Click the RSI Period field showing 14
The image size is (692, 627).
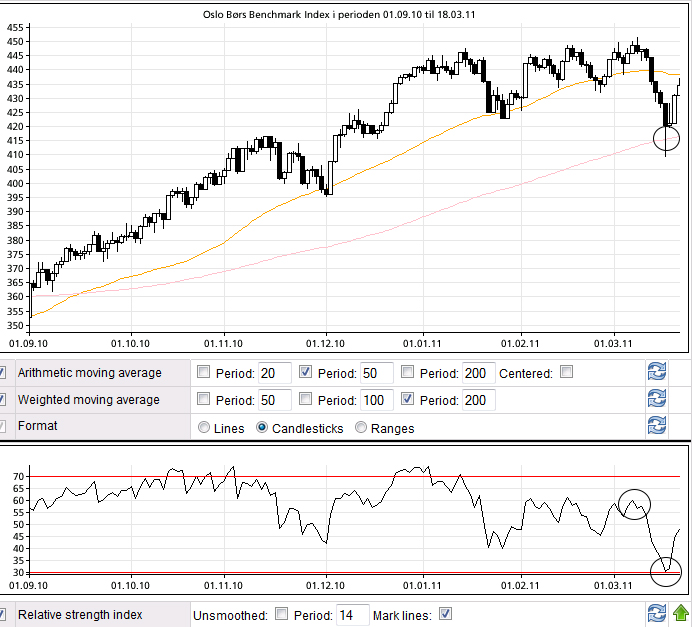tap(352, 614)
